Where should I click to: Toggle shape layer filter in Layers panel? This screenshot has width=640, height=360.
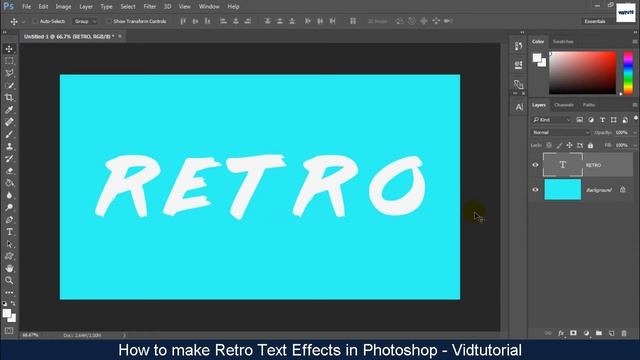[614, 120]
